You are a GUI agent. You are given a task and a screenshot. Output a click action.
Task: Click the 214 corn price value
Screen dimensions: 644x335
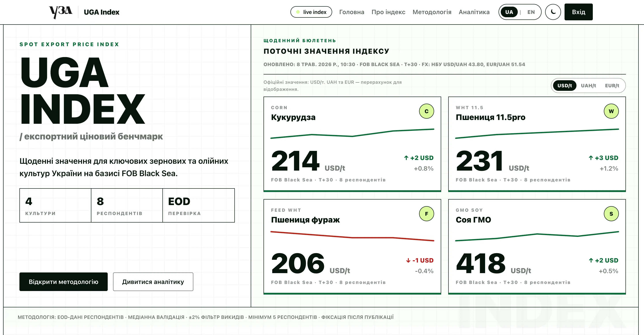click(295, 161)
